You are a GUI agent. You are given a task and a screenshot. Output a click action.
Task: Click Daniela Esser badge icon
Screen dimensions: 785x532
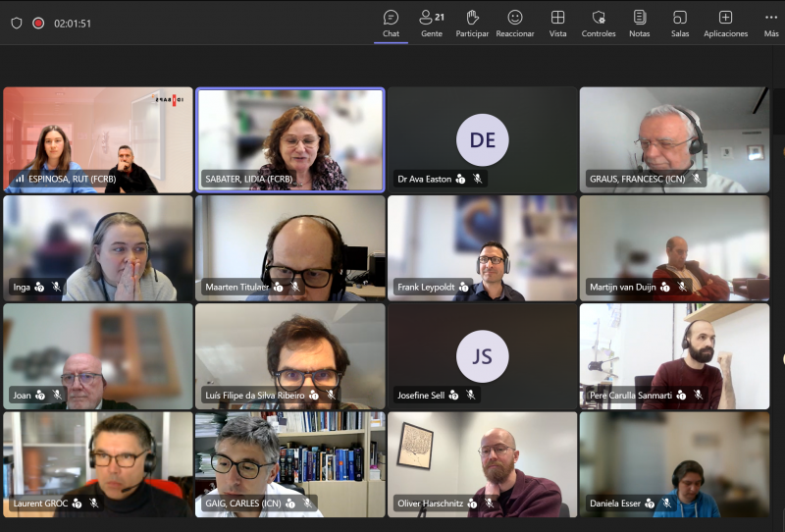click(650, 504)
